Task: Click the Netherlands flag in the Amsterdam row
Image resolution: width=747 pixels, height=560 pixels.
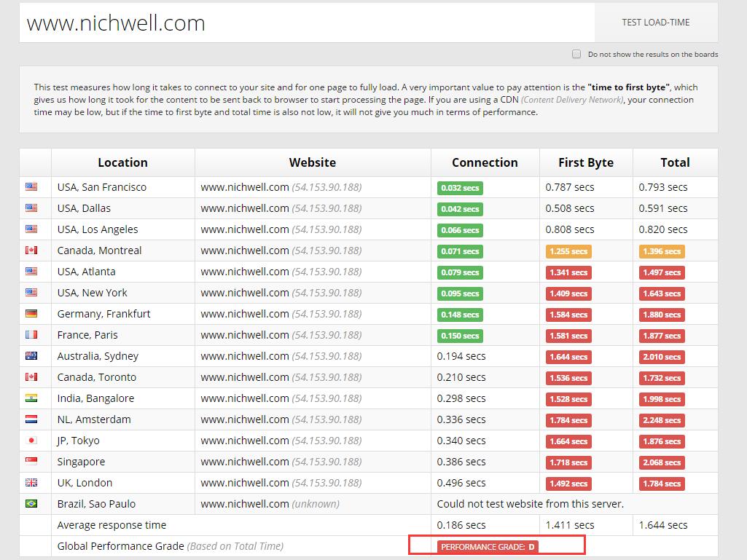Action: [31, 419]
